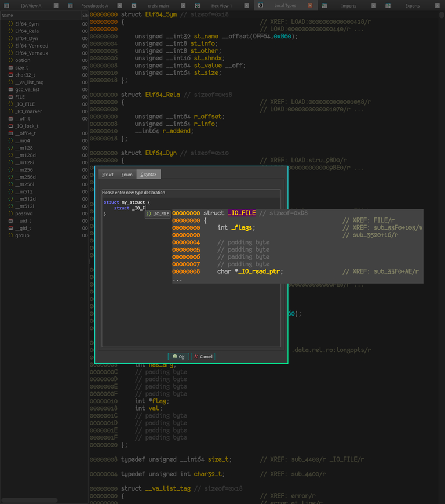
Task: Click the Hex View-1 tab icon
Action: point(198,5)
